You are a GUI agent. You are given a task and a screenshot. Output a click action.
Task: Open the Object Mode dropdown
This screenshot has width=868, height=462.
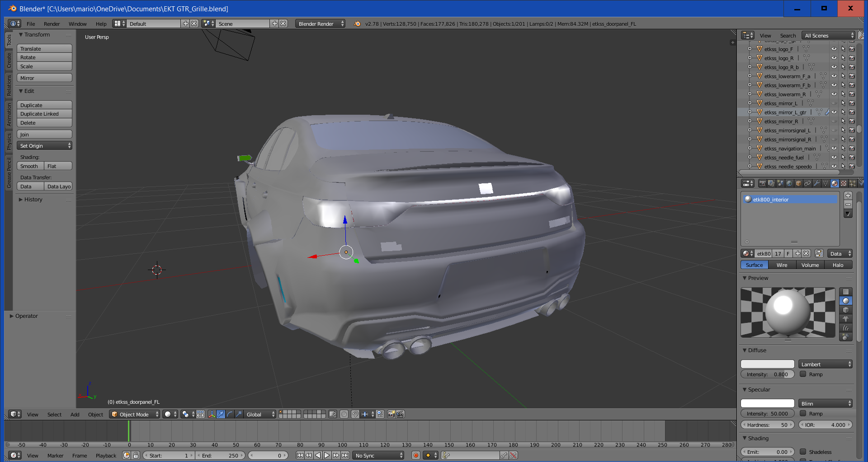[x=135, y=414]
